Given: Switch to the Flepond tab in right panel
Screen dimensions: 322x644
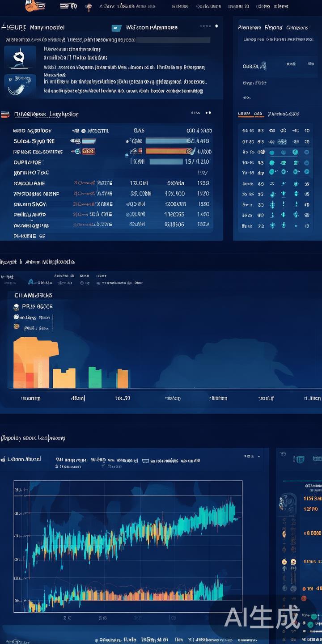Looking at the screenshot, I should [273, 27].
